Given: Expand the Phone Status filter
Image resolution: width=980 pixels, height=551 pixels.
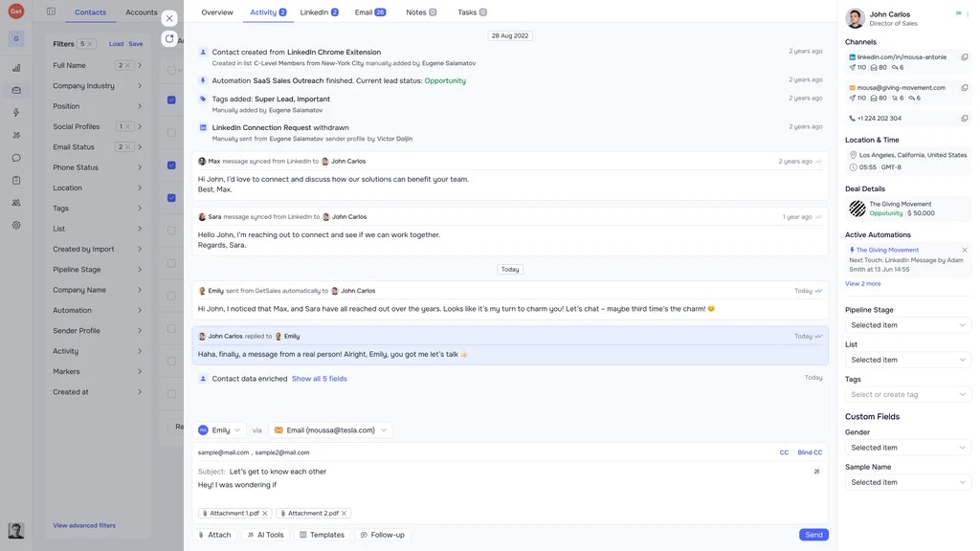Looking at the screenshot, I should (97, 167).
